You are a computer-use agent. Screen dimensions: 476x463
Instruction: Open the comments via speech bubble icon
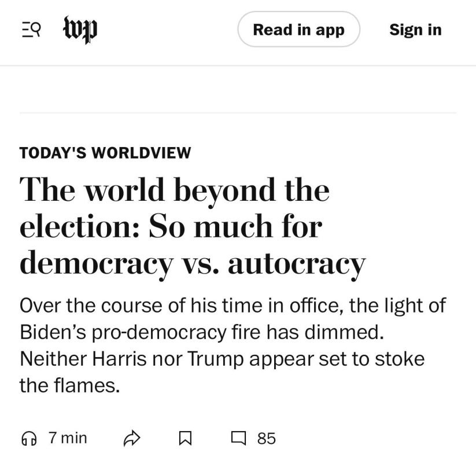[x=238, y=438]
